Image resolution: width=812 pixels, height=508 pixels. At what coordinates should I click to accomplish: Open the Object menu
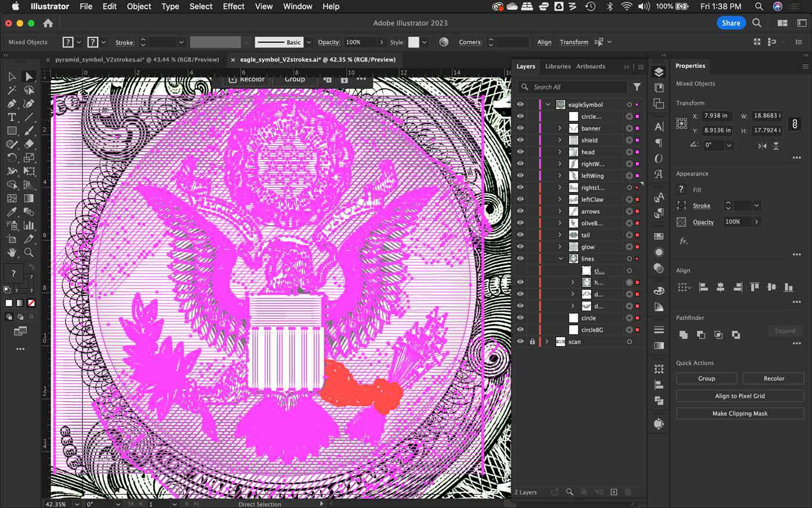pos(139,6)
